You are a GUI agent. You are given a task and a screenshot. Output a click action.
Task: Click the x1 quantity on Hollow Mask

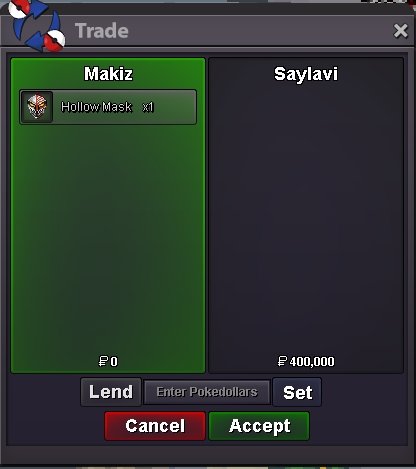[x=148, y=107]
